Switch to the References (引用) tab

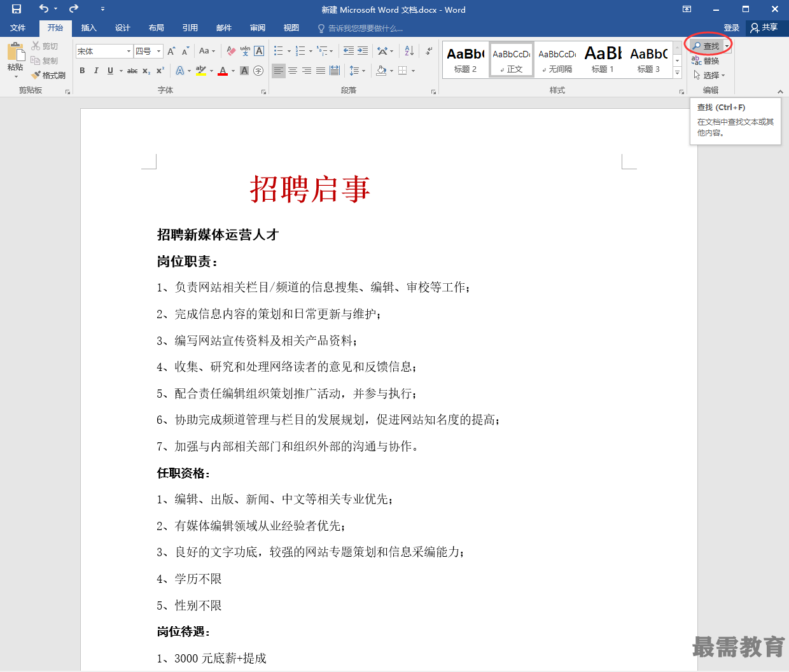pos(190,28)
